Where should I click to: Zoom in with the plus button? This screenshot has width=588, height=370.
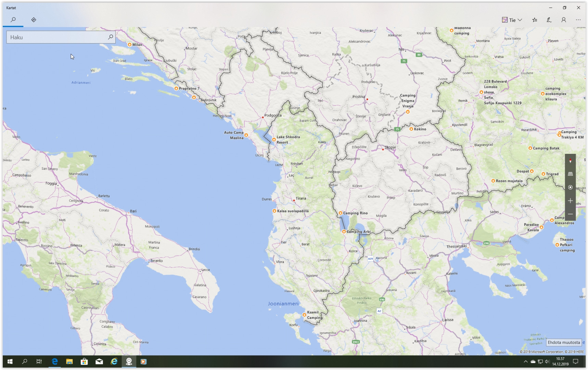[x=570, y=201]
